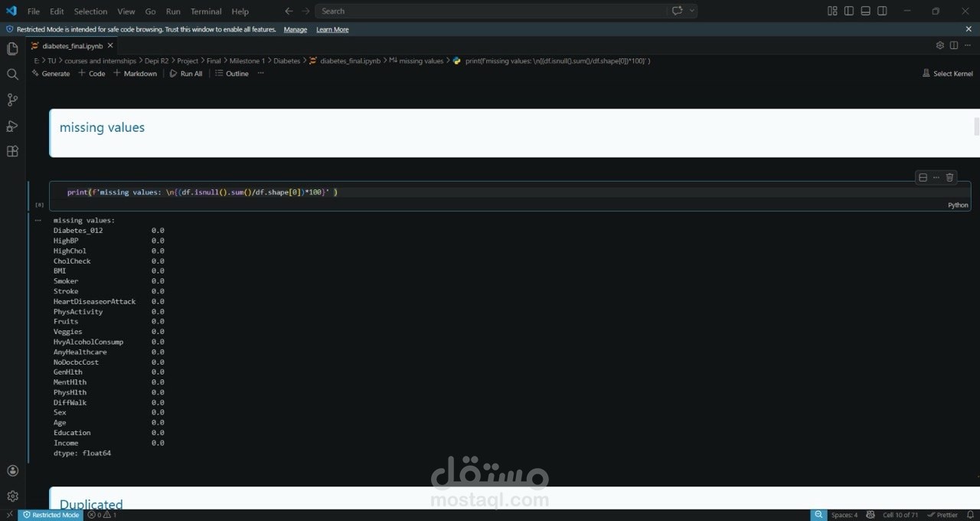Change the cell language from Python

click(x=958, y=205)
